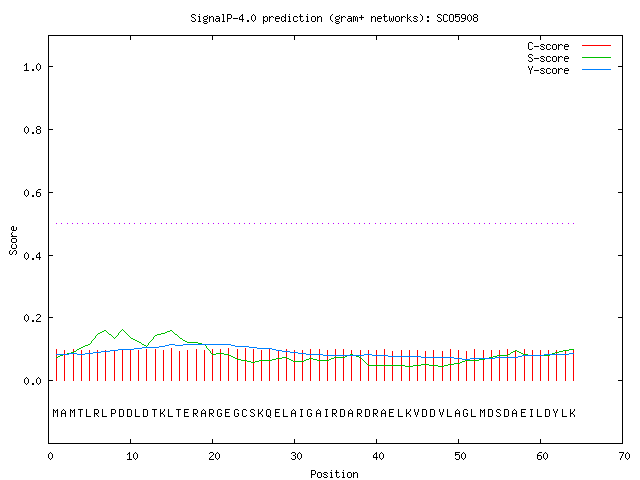Click the first letter M of the sequence
The height and width of the screenshot is (480, 640).
point(56,413)
